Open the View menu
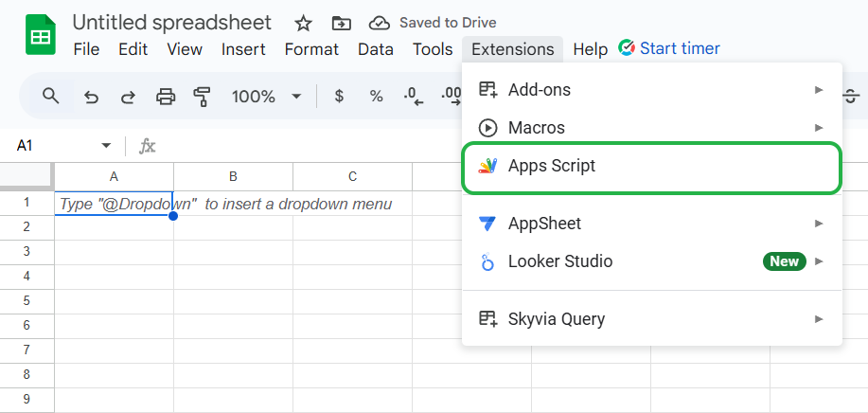Image resolution: width=868 pixels, height=413 pixels. click(185, 49)
